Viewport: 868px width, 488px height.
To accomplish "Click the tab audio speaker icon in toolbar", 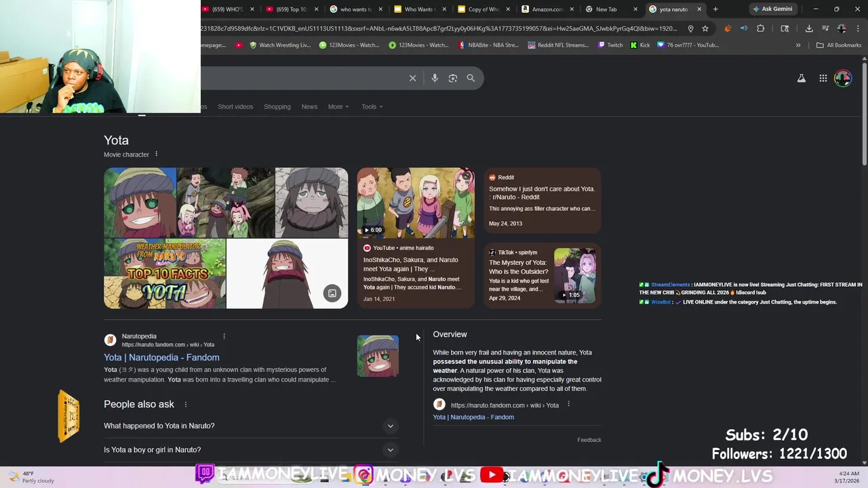I will tap(744, 28).
